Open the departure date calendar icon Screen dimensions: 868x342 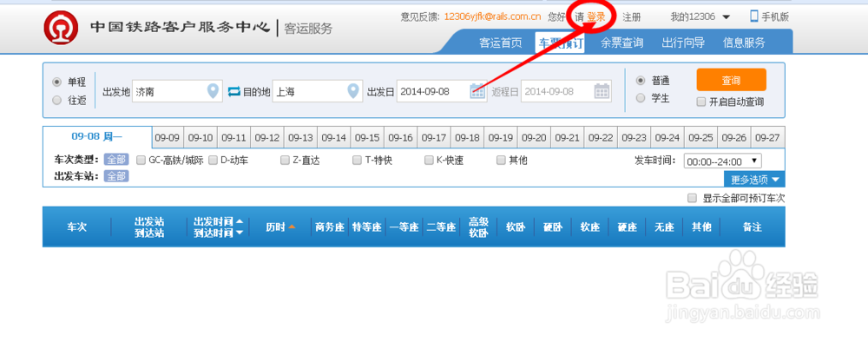tap(477, 91)
